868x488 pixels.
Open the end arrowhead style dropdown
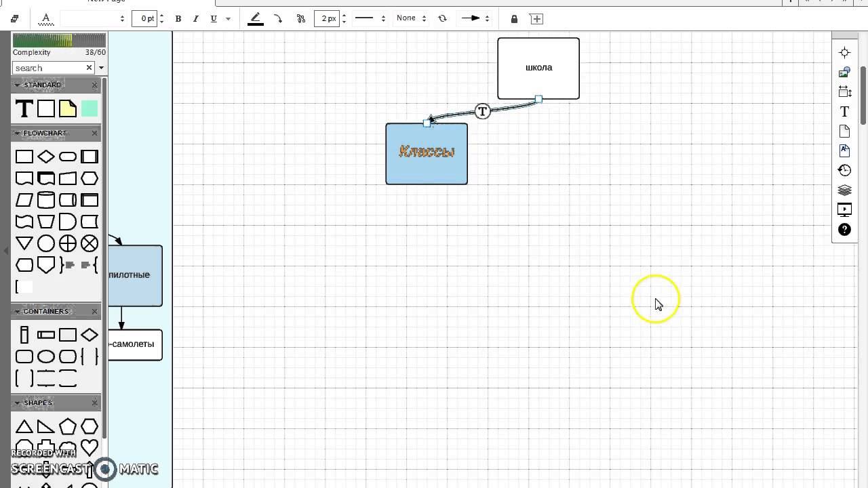click(475, 19)
